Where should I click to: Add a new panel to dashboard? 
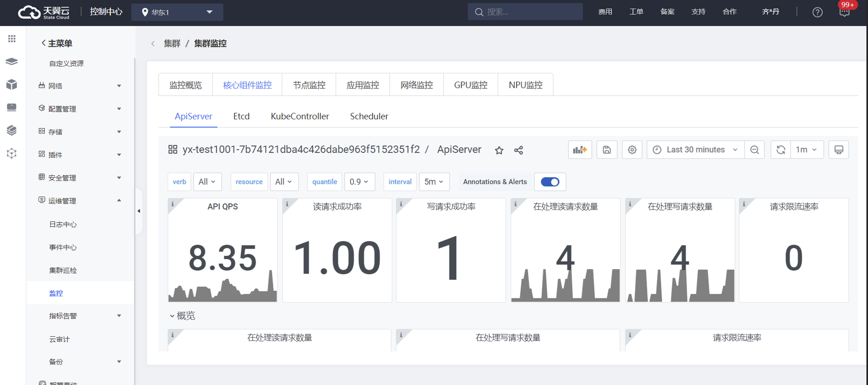tap(580, 149)
